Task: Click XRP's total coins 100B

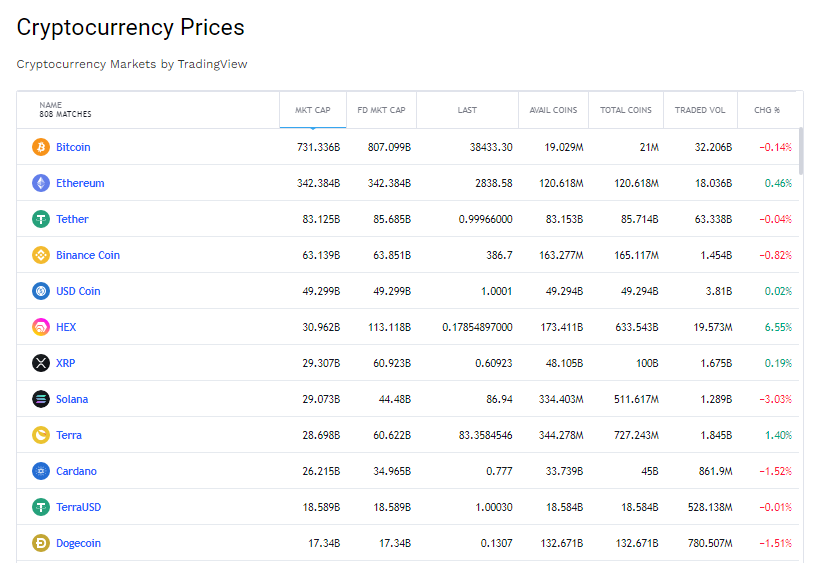Action: 647,363
